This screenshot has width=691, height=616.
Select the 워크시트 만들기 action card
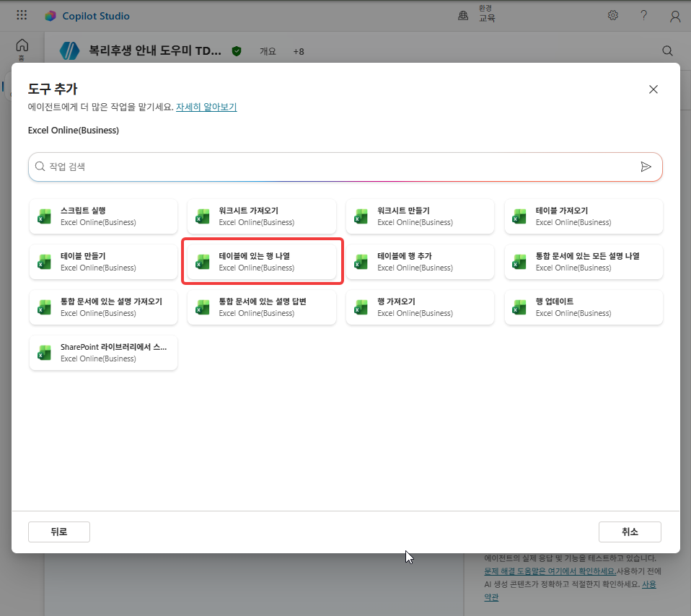coord(420,216)
